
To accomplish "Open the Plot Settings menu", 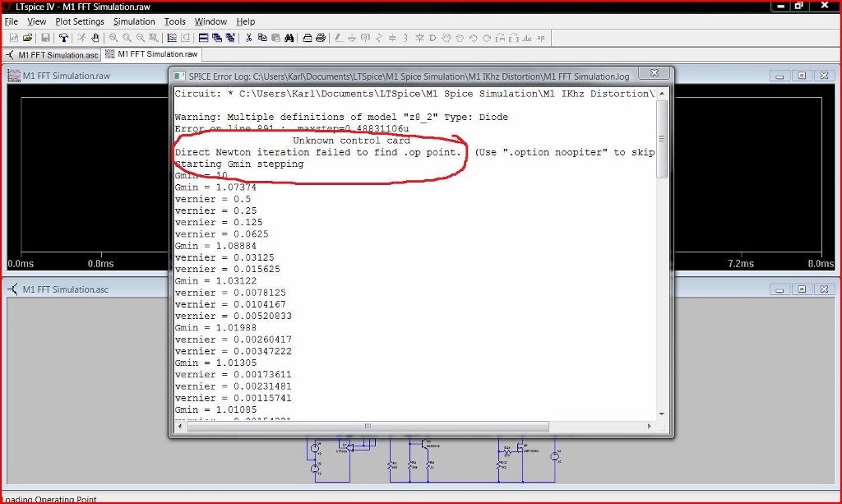I will (80, 21).
